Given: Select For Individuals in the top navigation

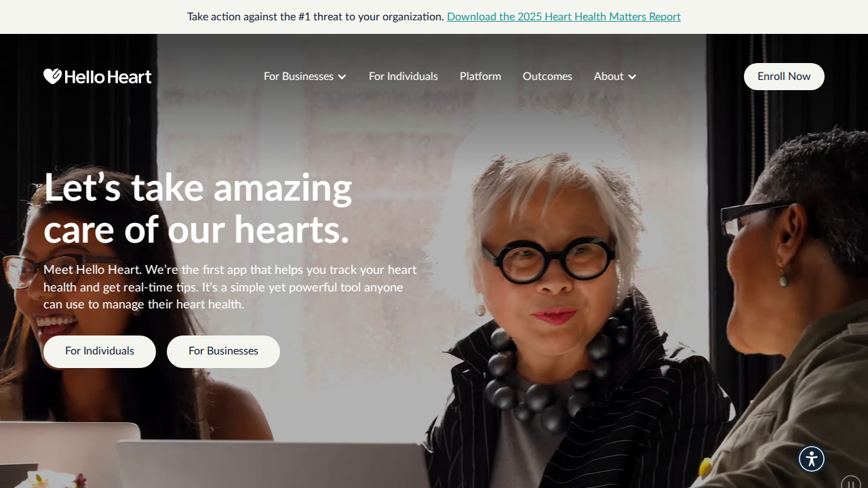Looking at the screenshot, I should (x=403, y=77).
